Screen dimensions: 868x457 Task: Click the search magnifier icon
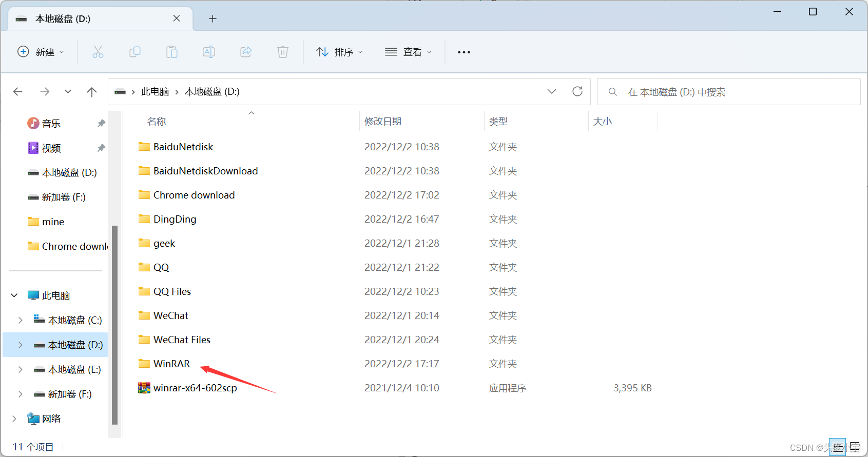tap(612, 92)
